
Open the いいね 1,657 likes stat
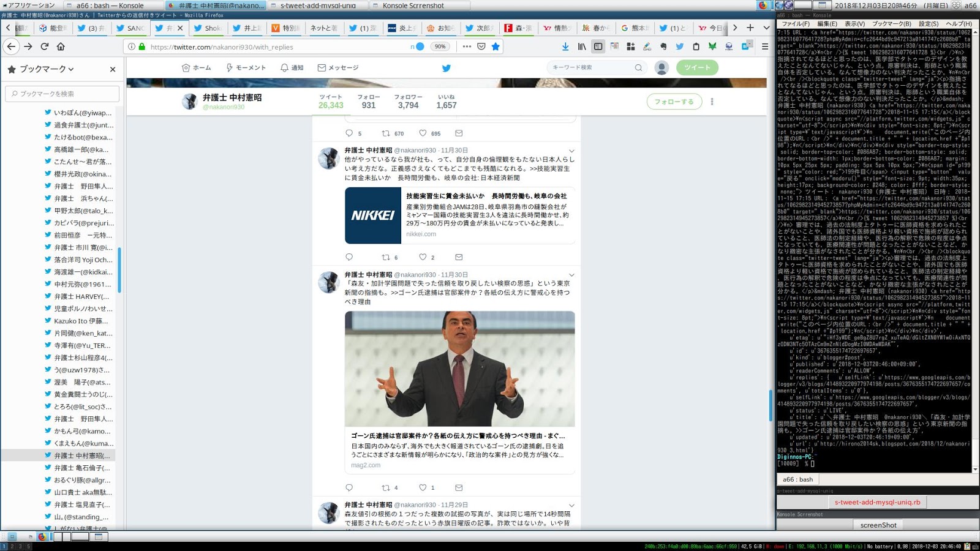[447, 102]
